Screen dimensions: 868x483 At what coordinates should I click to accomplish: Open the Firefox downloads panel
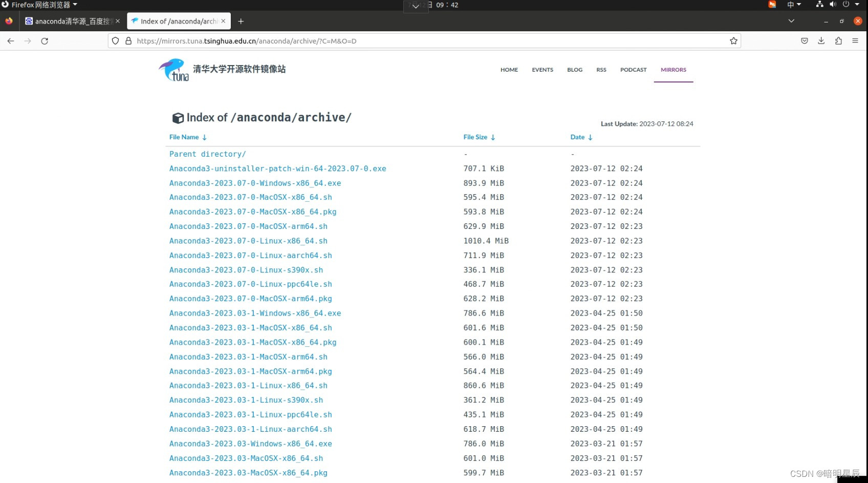tap(821, 41)
